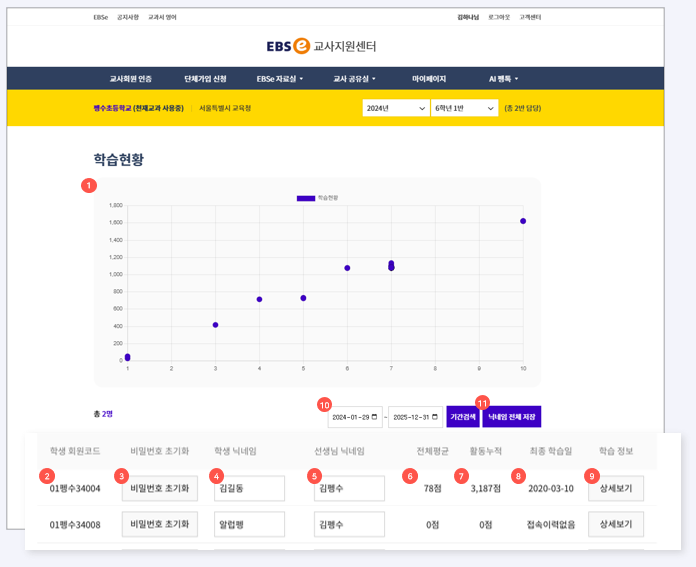Reset password for student 01펭수34004
The height and width of the screenshot is (567, 696).
coord(160,488)
